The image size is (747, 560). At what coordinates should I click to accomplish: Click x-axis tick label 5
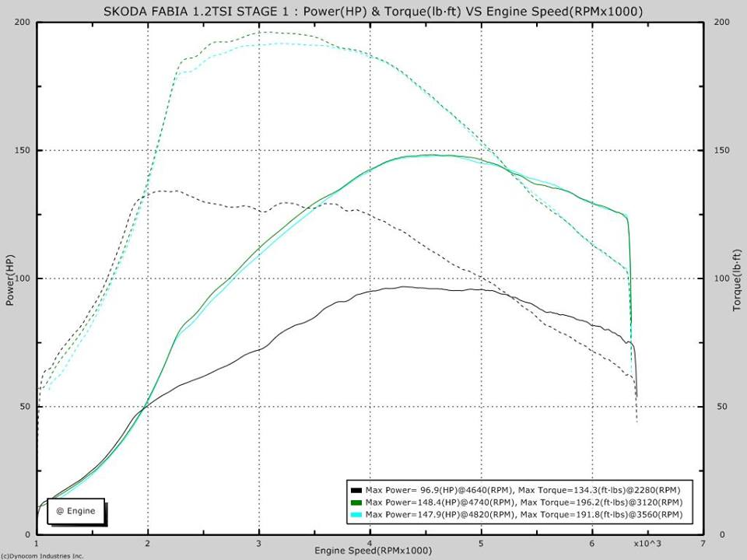(481, 544)
